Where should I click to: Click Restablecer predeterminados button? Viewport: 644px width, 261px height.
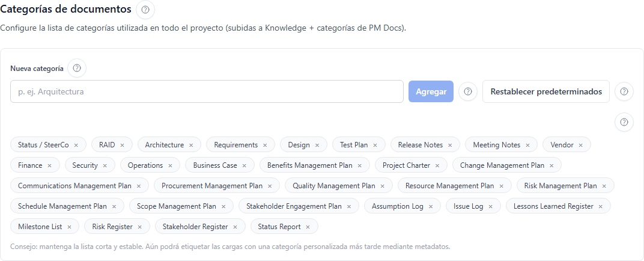coord(545,92)
